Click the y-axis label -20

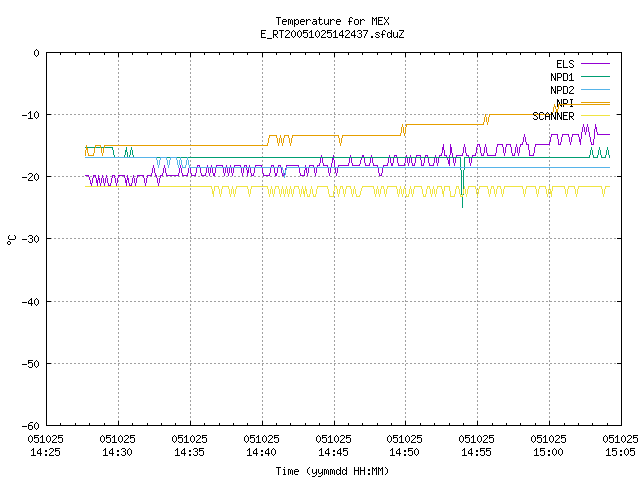click(x=31, y=177)
